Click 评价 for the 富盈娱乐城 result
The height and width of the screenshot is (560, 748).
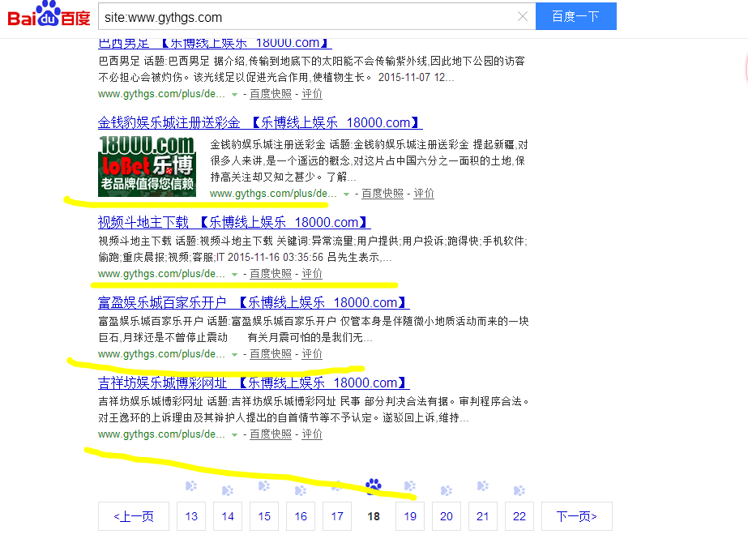(x=312, y=353)
